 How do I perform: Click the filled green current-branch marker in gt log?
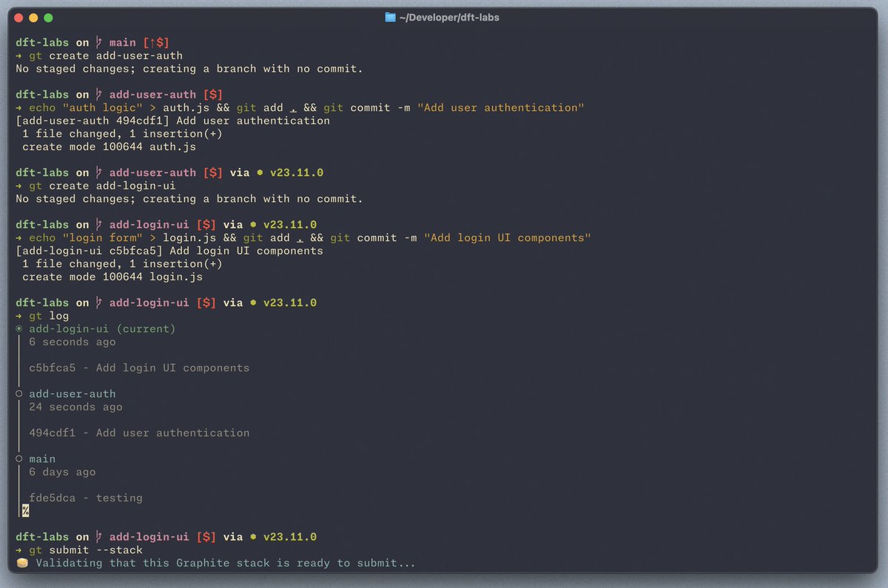19,328
